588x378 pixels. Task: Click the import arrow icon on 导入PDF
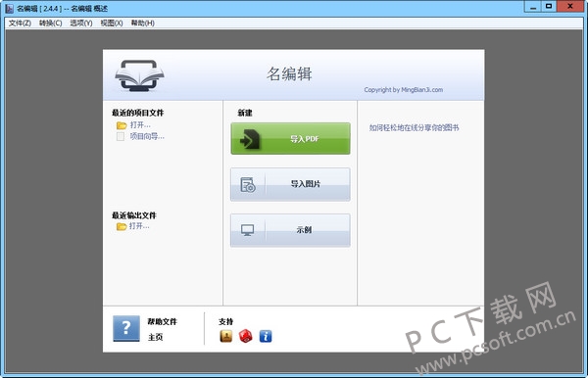249,139
